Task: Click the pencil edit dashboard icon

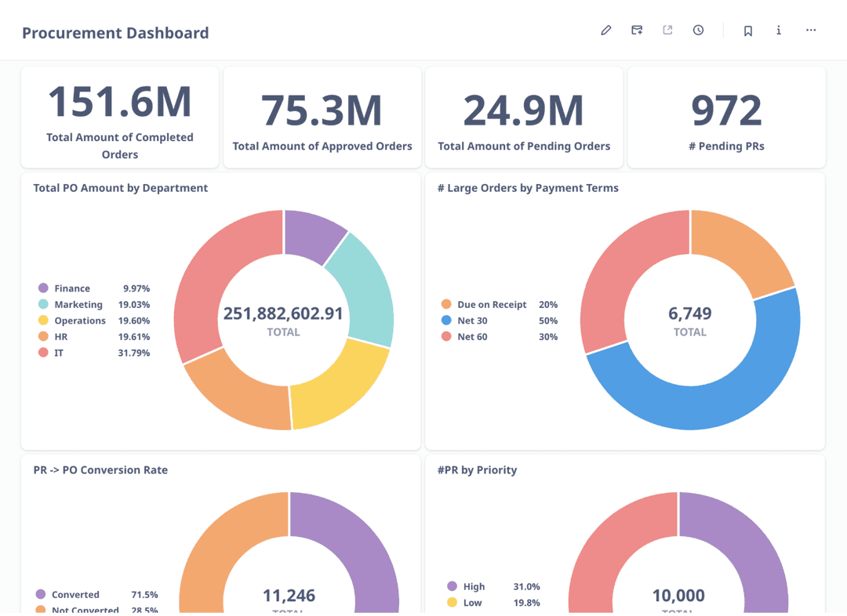Action: [605, 31]
